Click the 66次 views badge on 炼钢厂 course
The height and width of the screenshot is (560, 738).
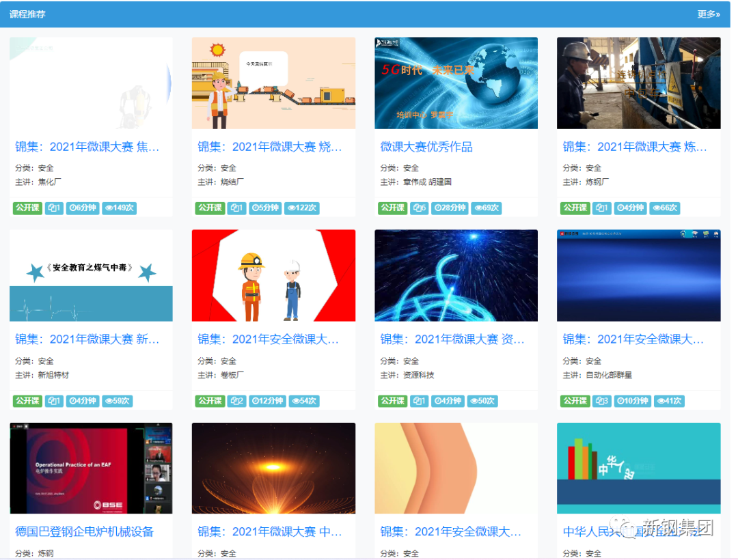(x=665, y=208)
